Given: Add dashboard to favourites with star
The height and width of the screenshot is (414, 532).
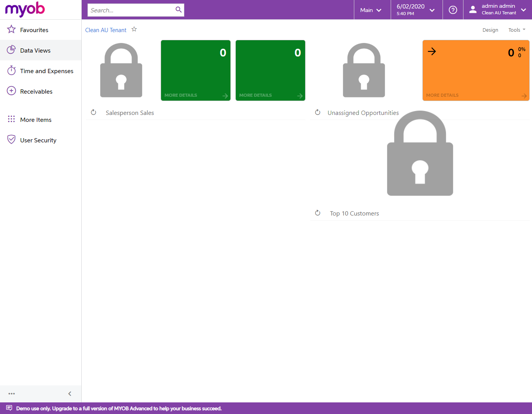Looking at the screenshot, I should 134,29.
